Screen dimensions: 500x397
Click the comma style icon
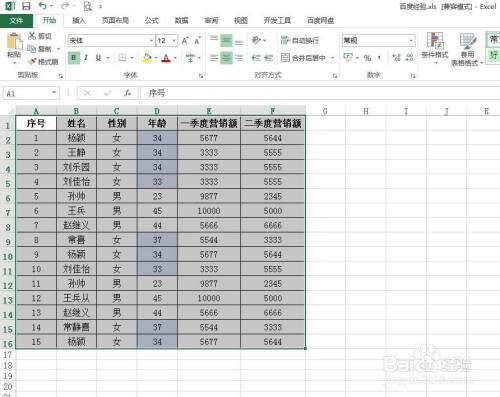[379, 58]
